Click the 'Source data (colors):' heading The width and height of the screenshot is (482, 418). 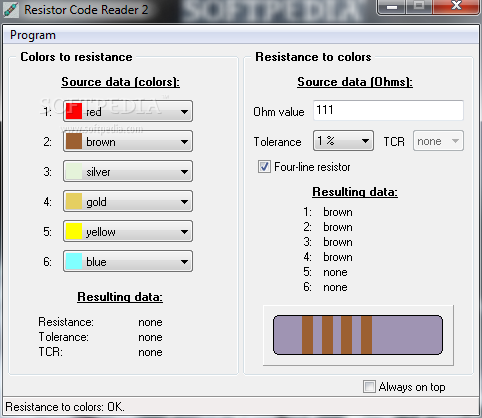click(120, 82)
